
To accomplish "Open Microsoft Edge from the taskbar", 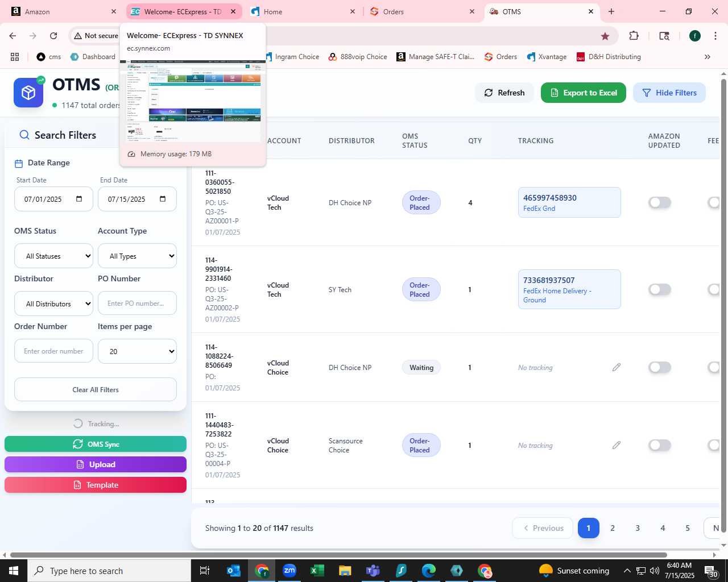I will point(428,571).
